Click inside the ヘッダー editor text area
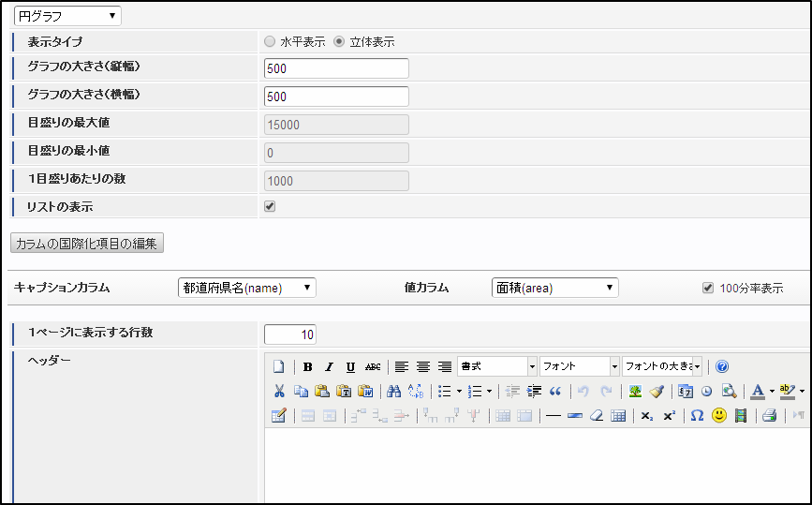The image size is (812, 505). click(537, 465)
